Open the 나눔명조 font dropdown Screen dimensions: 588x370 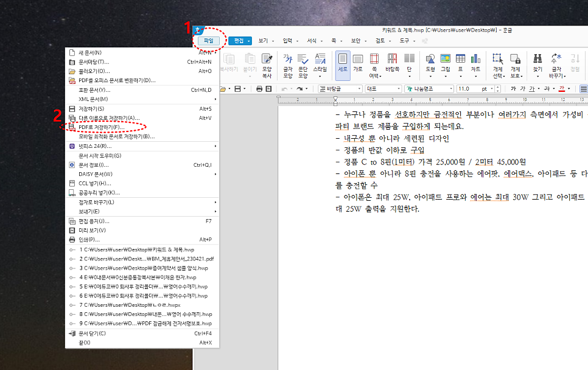[x=451, y=89]
